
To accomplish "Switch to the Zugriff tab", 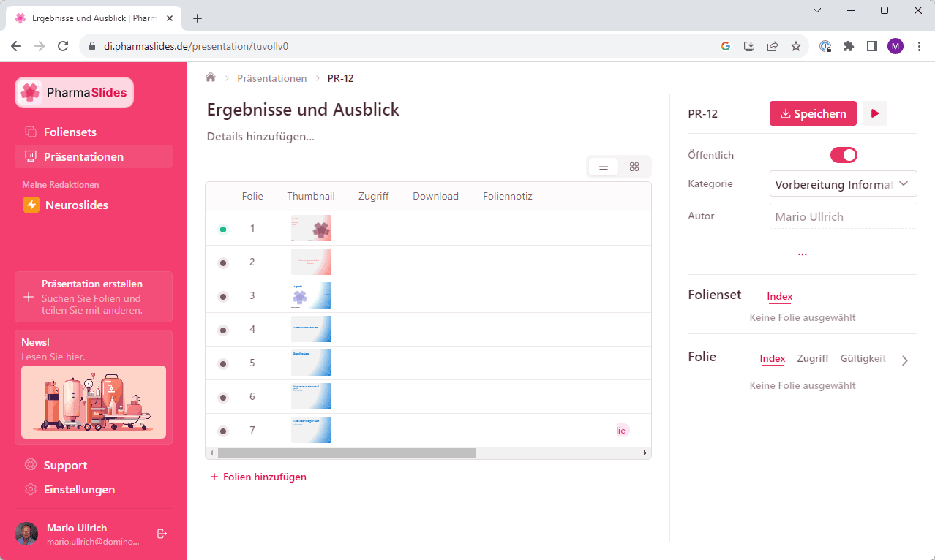I will coord(812,358).
